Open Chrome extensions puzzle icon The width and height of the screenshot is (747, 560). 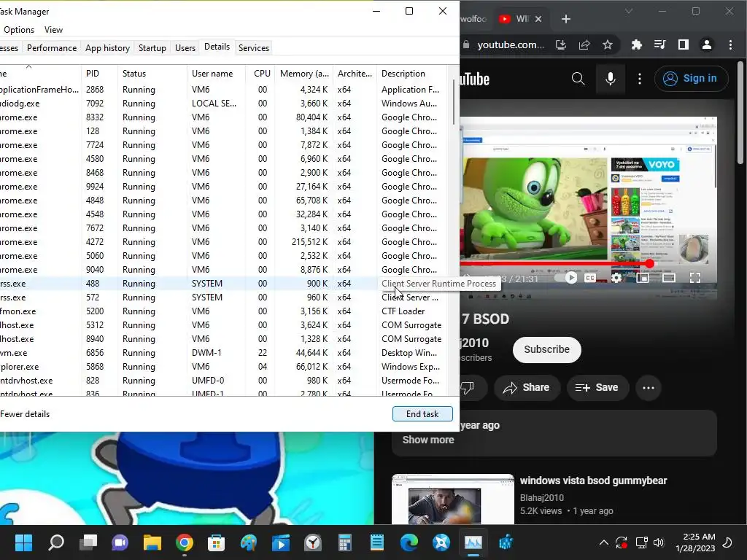point(636,44)
